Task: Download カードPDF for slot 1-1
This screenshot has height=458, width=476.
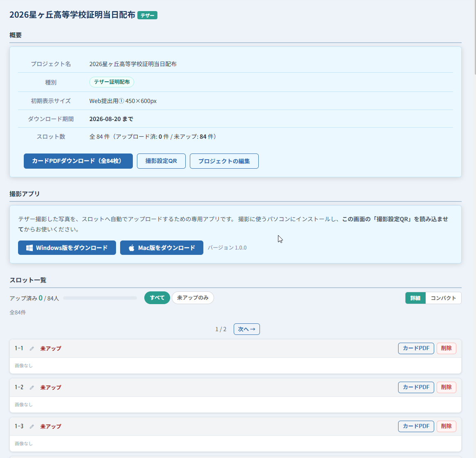Action: [416, 348]
